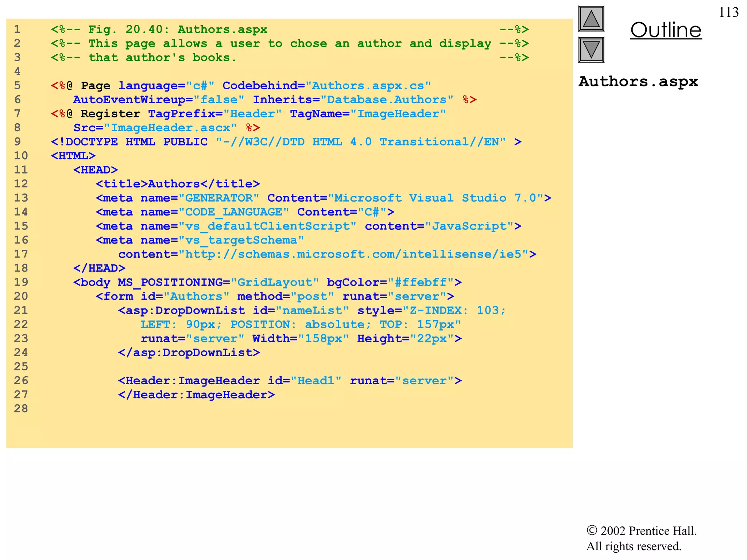Select the opening <HTML> tag on line 10
The image size is (747, 560).
coord(73,156)
